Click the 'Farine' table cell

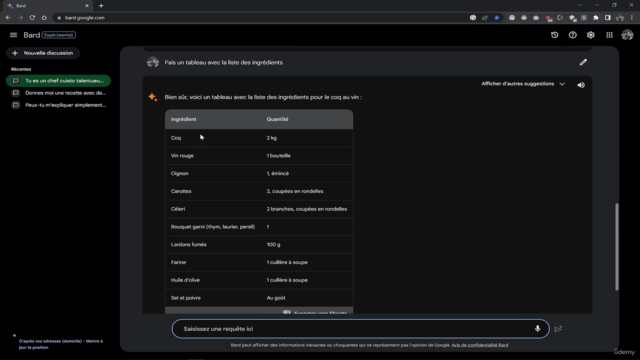tap(178, 262)
